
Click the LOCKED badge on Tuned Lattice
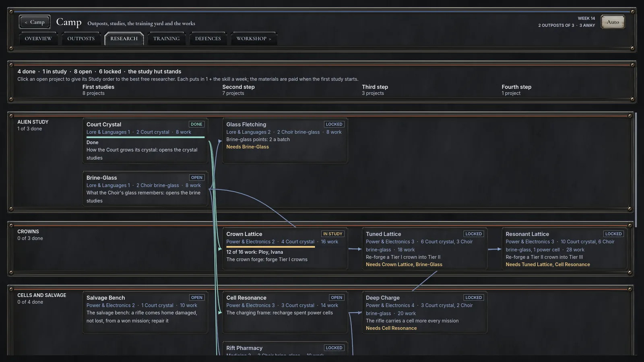pos(474,234)
